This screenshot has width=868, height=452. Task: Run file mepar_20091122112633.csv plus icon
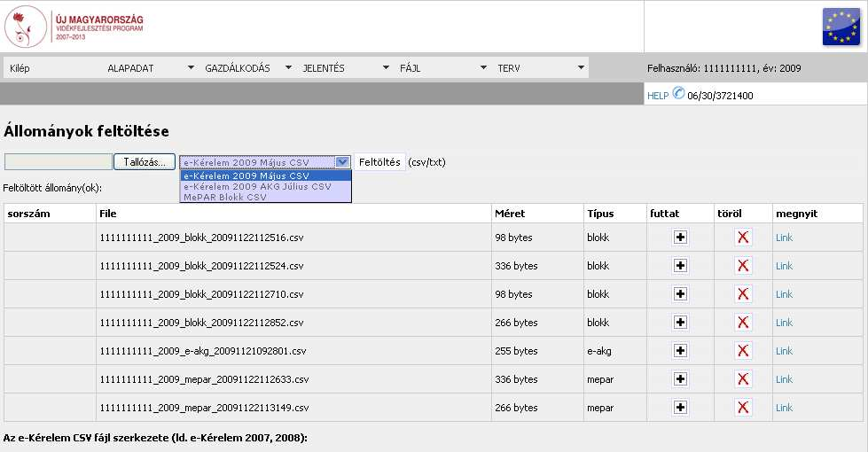[x=680, y=379]
